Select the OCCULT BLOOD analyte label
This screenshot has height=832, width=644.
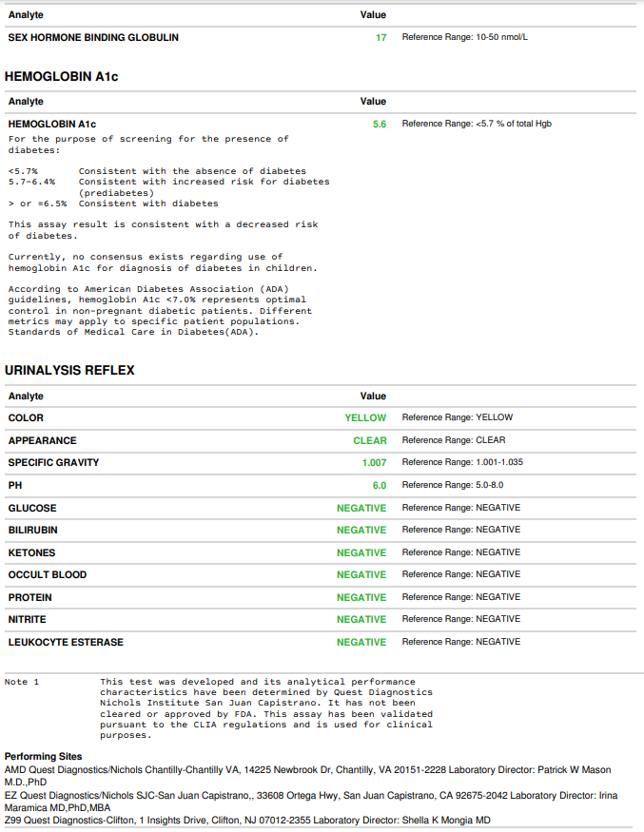[48, 574]
